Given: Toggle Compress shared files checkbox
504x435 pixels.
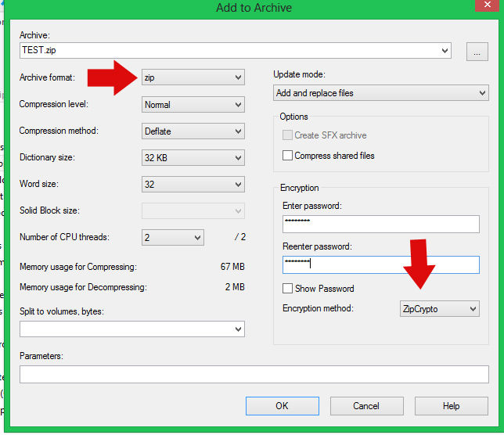Looking at the screenshot, I should coord(288,156).
